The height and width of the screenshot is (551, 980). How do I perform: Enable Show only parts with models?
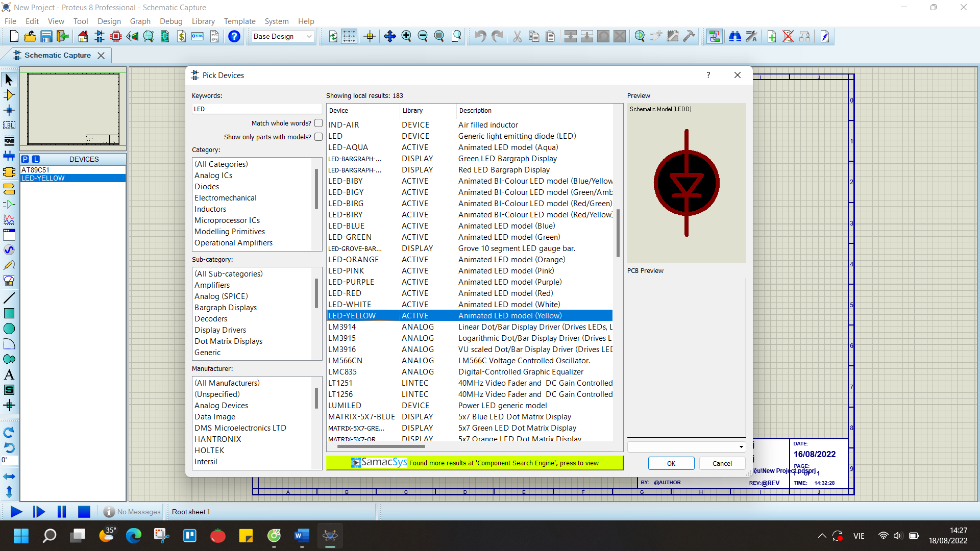318,137
